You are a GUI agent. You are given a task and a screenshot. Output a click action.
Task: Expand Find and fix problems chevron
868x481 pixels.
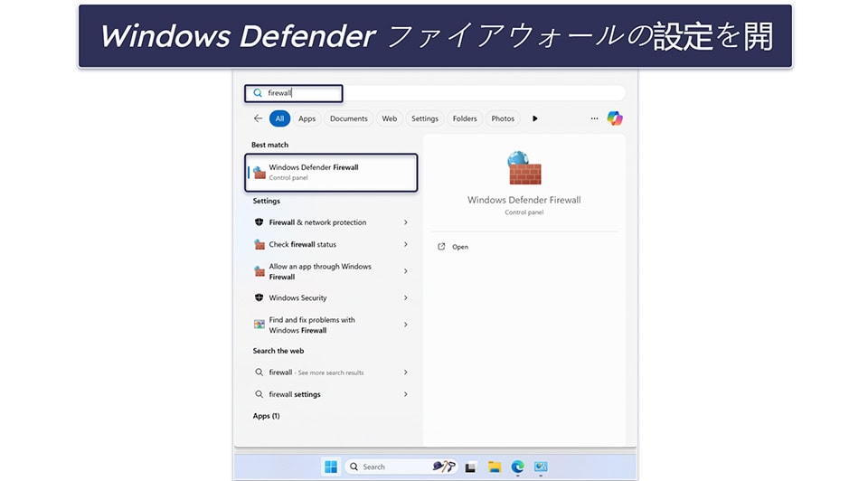(x=406, y=325)
